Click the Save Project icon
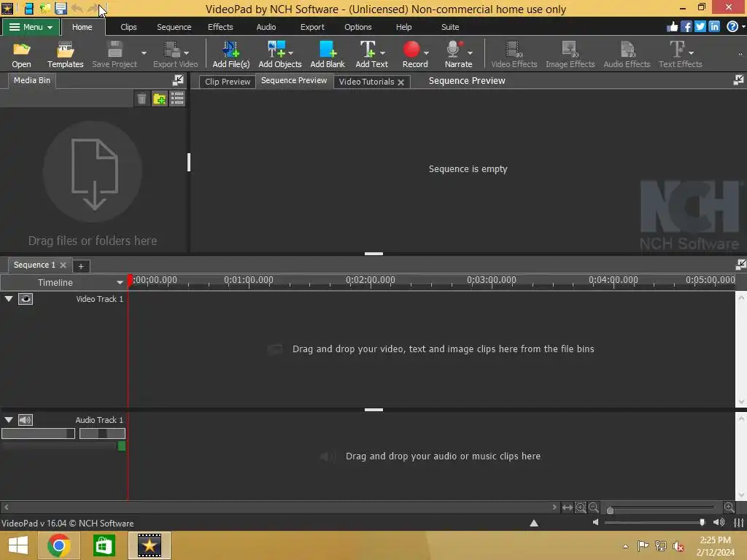 [115, 49]
